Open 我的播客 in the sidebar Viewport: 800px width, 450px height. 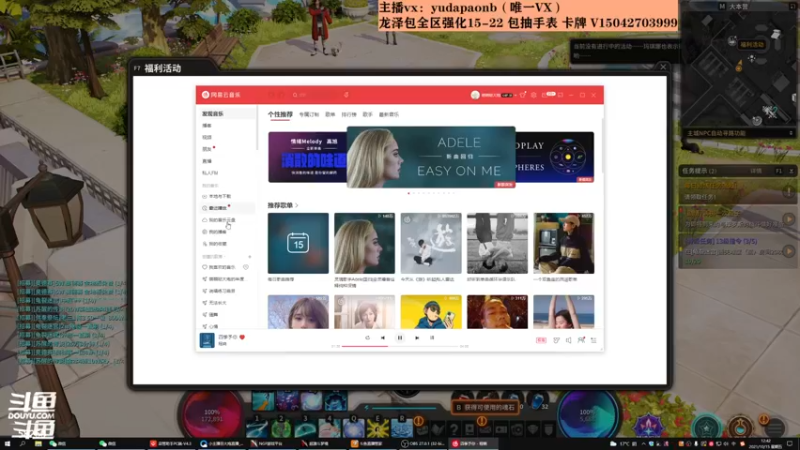(215, 232)
